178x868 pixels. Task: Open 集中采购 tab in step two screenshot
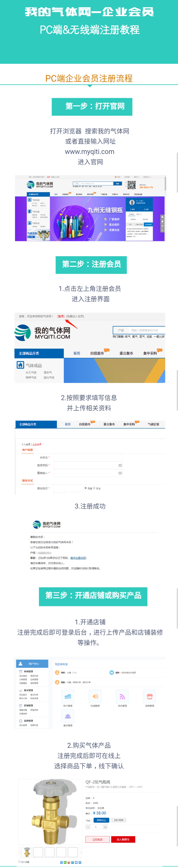point(150,353)
